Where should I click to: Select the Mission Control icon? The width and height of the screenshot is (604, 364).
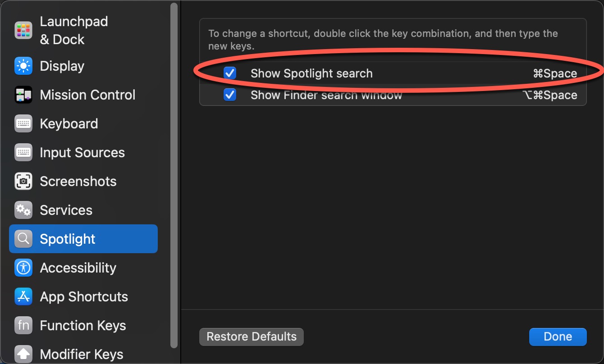coord(23,95)
